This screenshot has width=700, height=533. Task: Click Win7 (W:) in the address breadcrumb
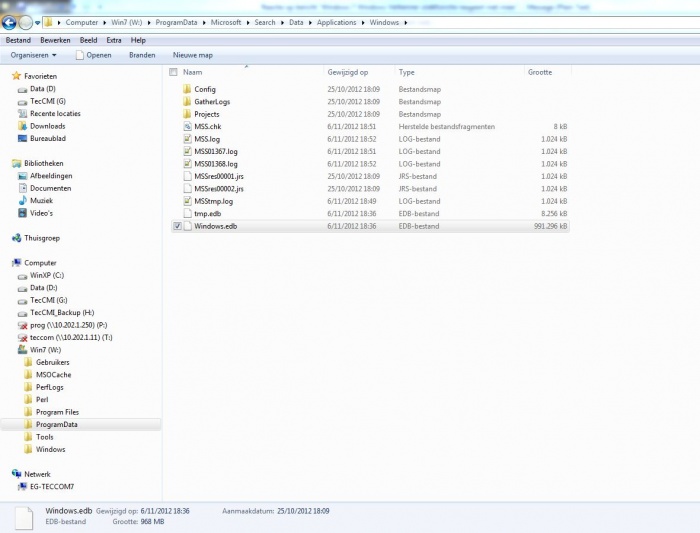(x=127, y=22)
